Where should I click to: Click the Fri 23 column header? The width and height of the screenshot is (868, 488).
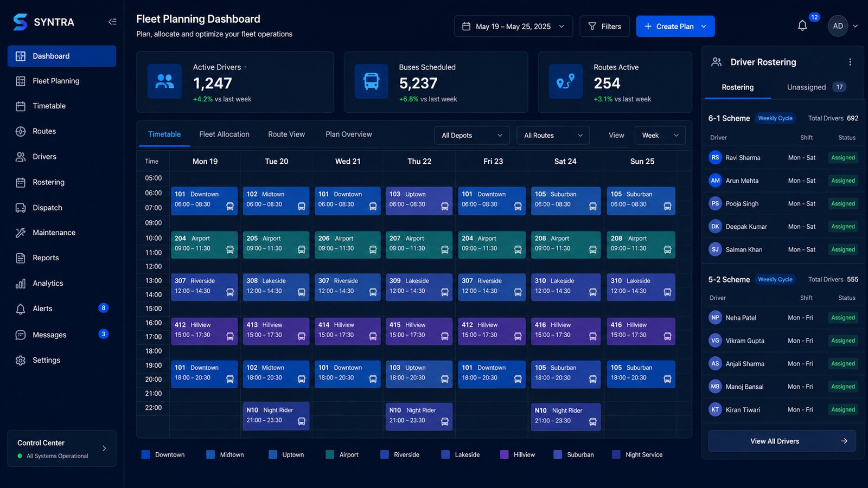point(493,161)
